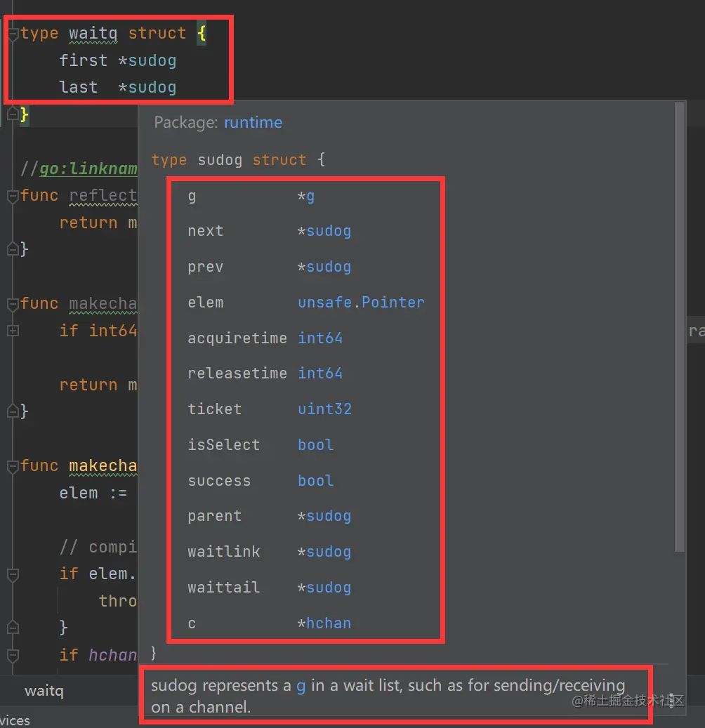Click the 'waittail' field name in the popup
This screenshot has height=728, width=705.
pos(224,588)
